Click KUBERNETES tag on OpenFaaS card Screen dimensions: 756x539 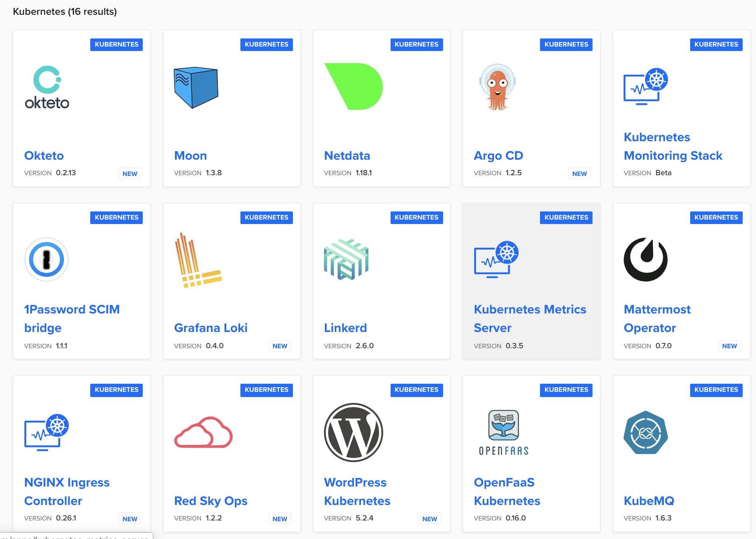point(566,390)
